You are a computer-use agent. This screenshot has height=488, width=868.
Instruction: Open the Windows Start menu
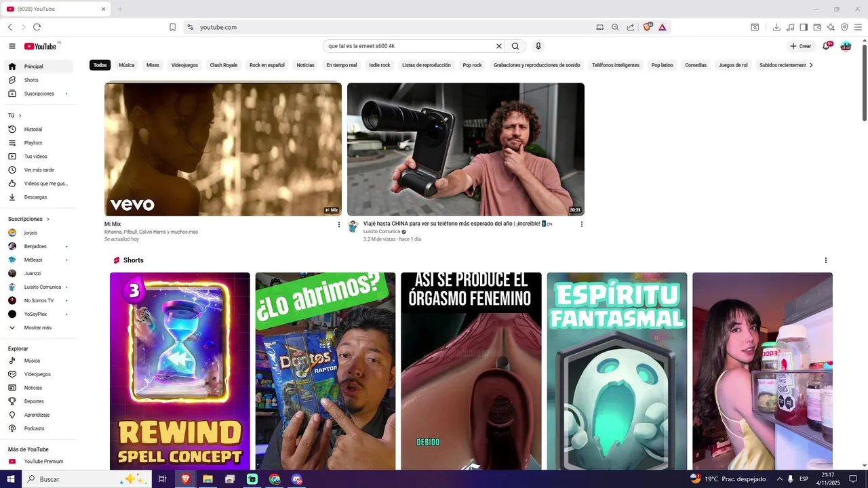pyautogui.click(x=11, y=479)
